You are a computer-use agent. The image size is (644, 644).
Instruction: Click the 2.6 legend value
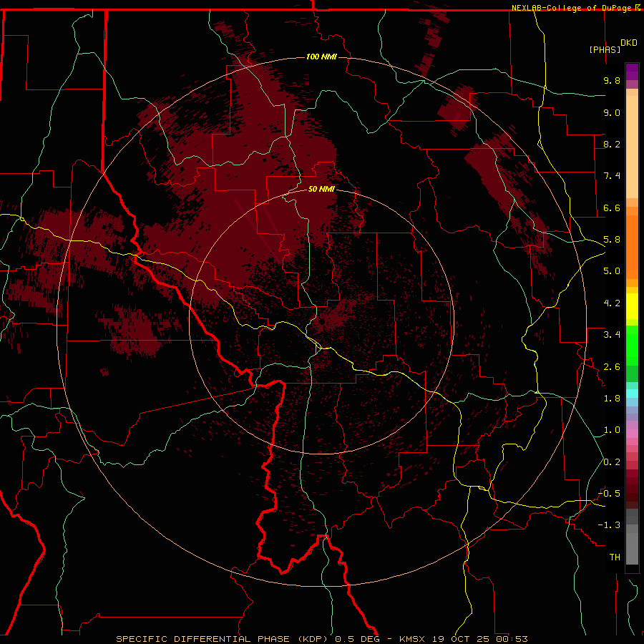(612, 367)
